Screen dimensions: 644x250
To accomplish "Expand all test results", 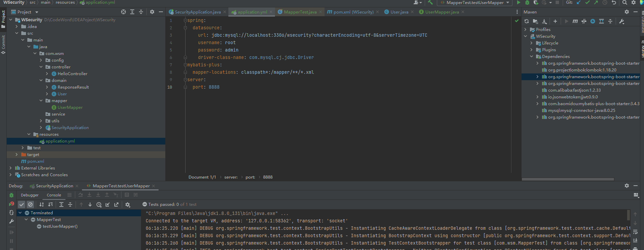I will (x=61, y=205).
